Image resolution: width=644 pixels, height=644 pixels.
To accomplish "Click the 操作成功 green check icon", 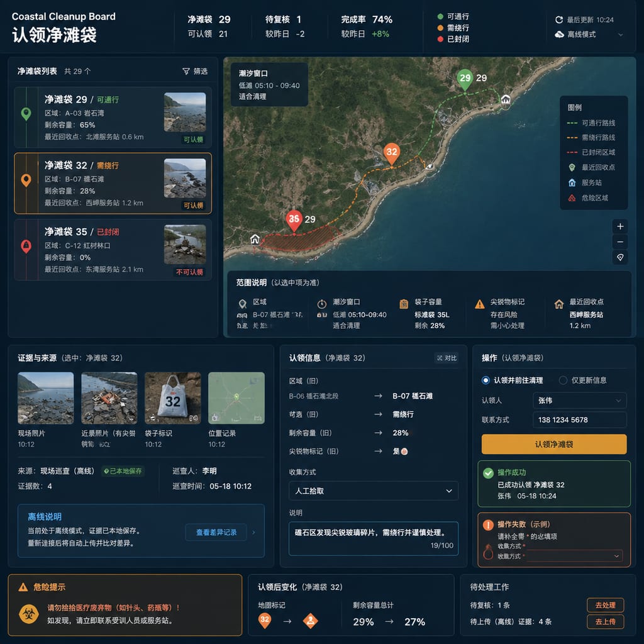I will click(488, 473).
